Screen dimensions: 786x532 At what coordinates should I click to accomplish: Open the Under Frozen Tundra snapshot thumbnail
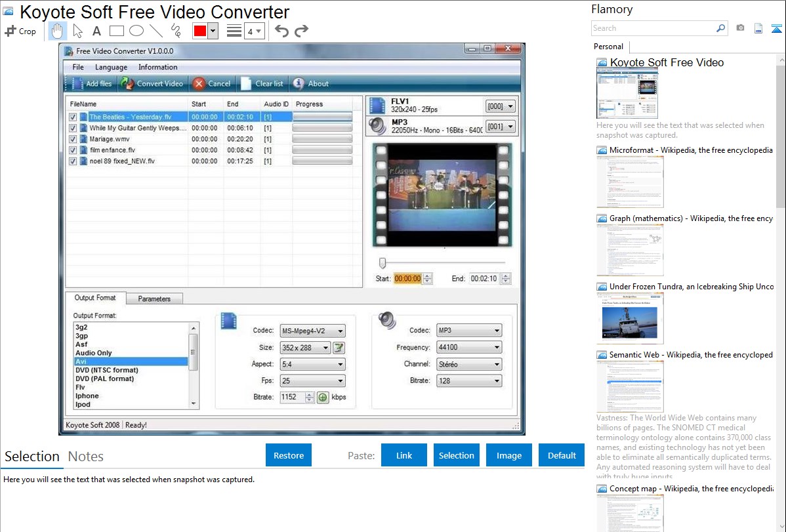coord(630,318)
